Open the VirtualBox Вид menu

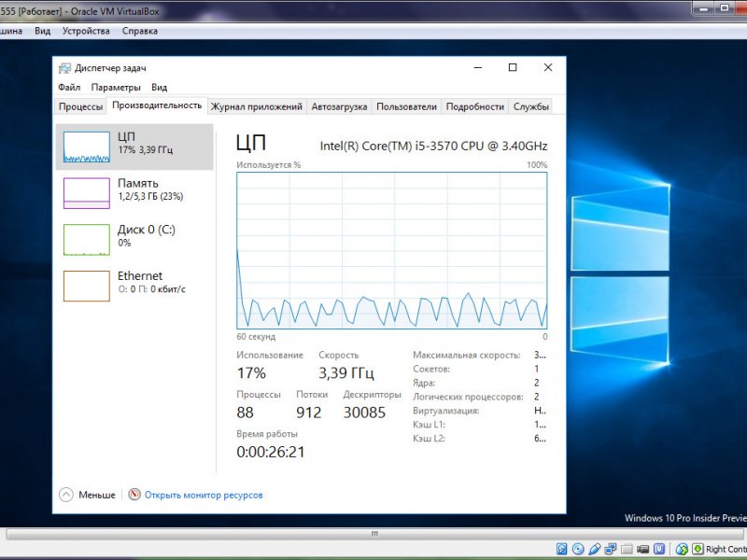click(x=42, y=31)
